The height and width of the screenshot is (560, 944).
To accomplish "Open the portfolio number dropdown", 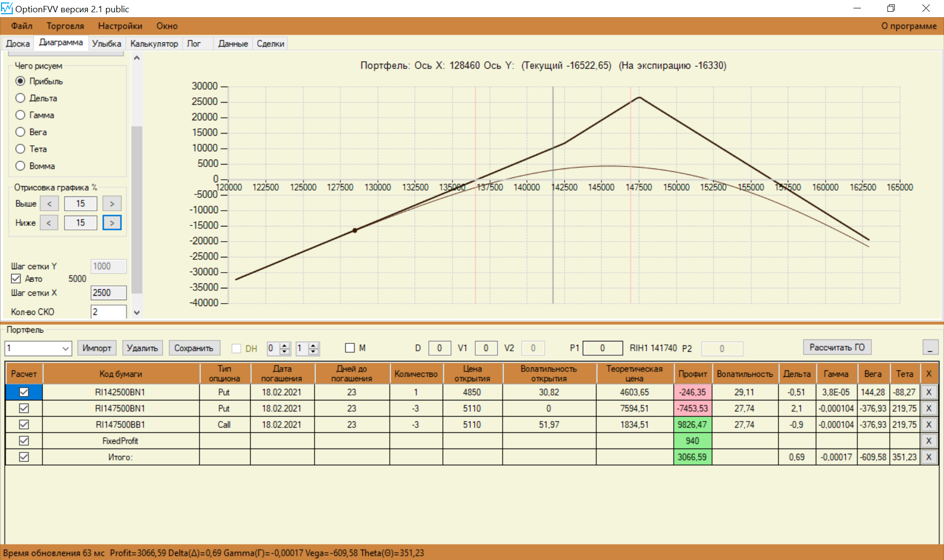I will point(65,348).
